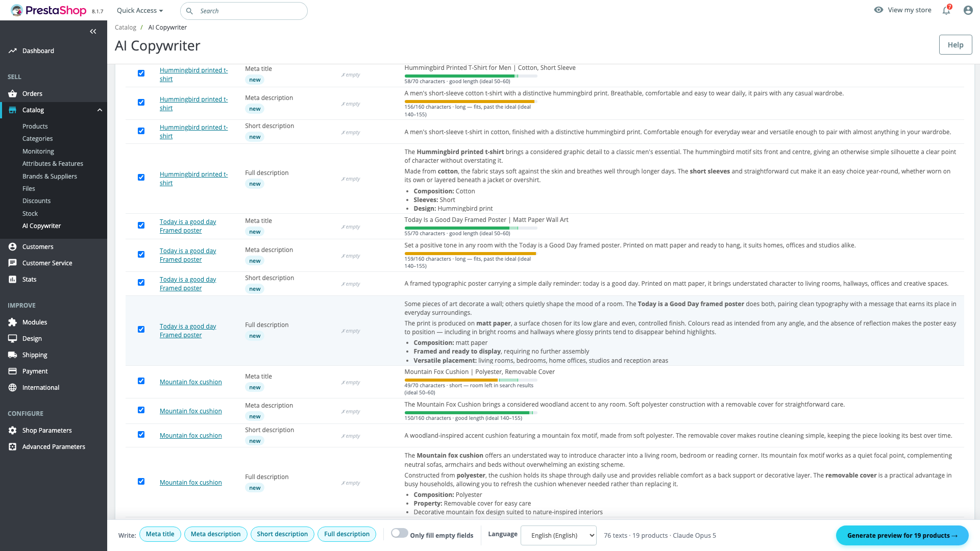Toggle Only fill empty fields switch
This screenshot has height=551, width=980.
(400, 533)
